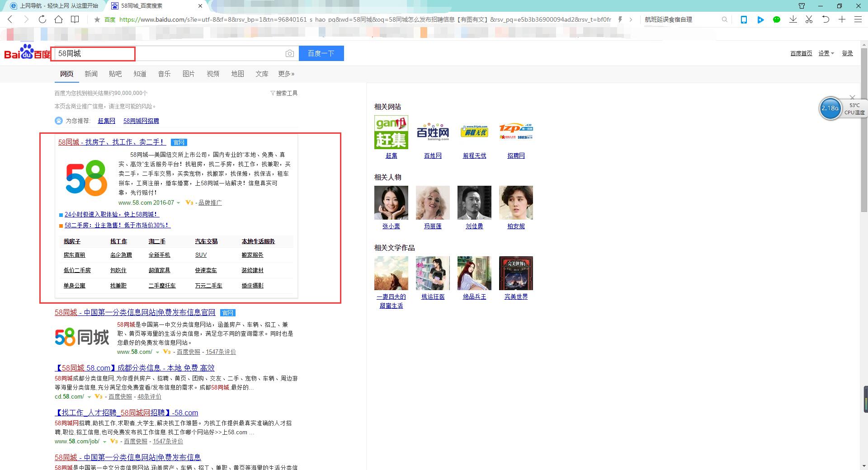
Task: Click the lightning speed mode icon
Action: click(x=620, y=19)
